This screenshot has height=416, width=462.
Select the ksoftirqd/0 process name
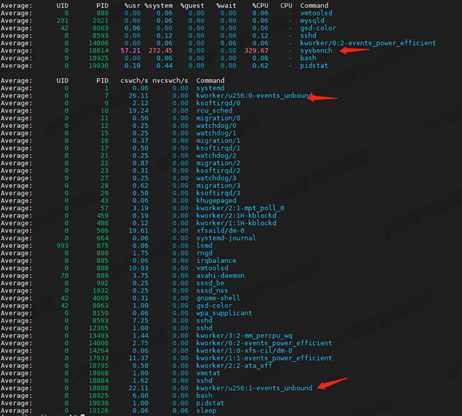[x=218, y=103]
